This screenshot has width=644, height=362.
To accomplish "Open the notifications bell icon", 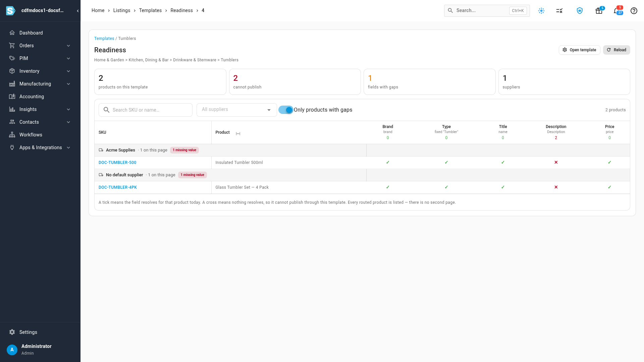I will click(x=616, y=11).
